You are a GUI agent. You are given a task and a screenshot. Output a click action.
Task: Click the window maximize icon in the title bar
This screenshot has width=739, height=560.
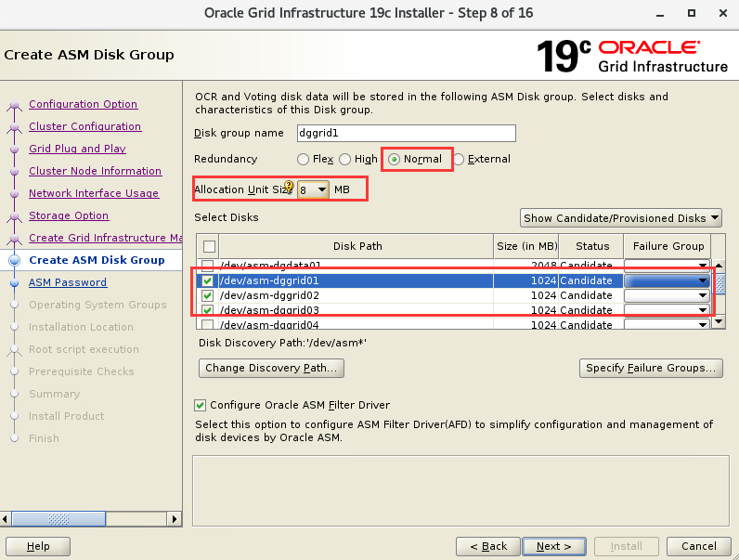coord(692,14)
